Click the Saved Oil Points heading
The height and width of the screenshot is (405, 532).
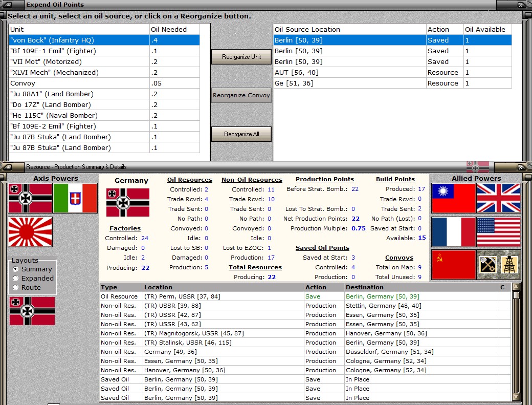(x=322, y=248)
